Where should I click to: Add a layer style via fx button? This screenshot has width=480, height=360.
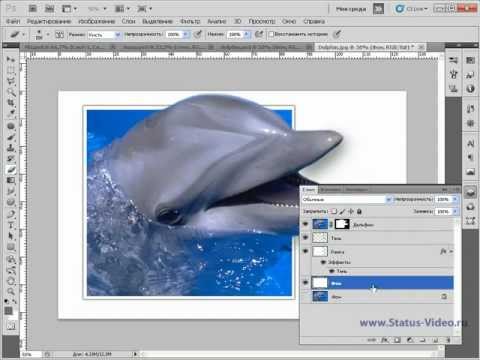(x=384, y=340)
